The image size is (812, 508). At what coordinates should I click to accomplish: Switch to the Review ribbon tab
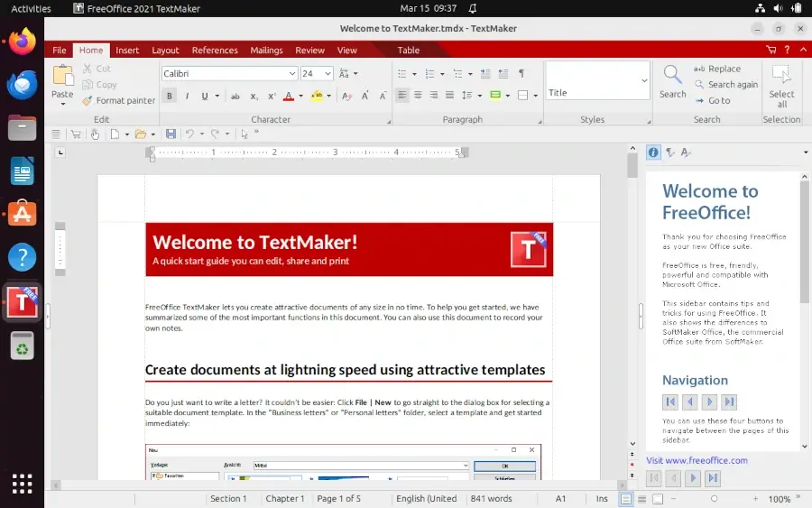[309, 51]
